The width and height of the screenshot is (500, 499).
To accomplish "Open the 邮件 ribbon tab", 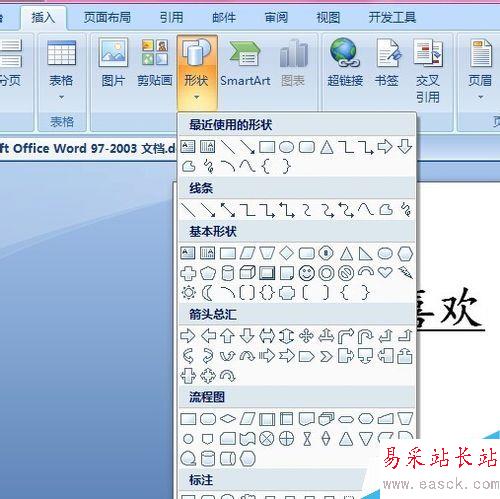I will 224,18.
